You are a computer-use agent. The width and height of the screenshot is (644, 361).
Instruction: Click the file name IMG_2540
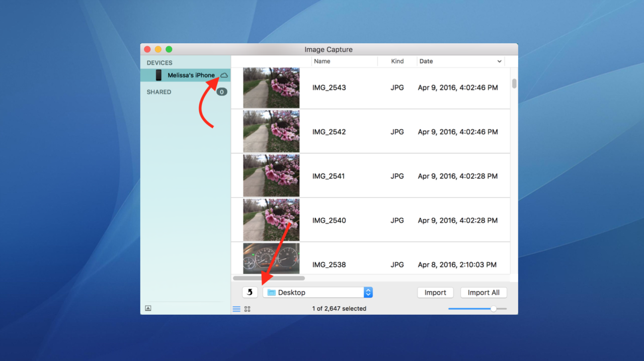(329, 220)
